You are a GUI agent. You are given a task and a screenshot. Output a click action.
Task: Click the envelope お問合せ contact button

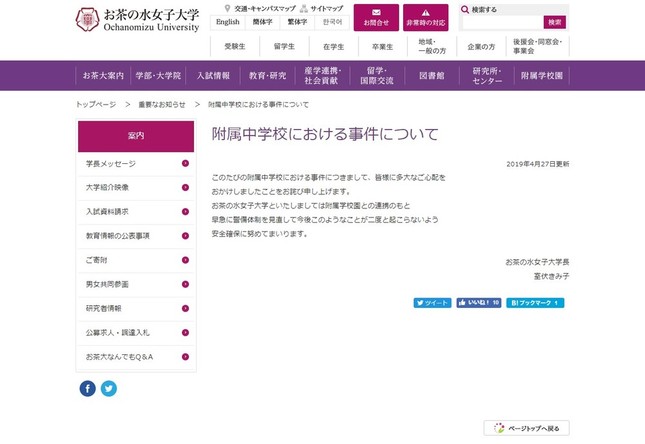[x=376, y=17]
